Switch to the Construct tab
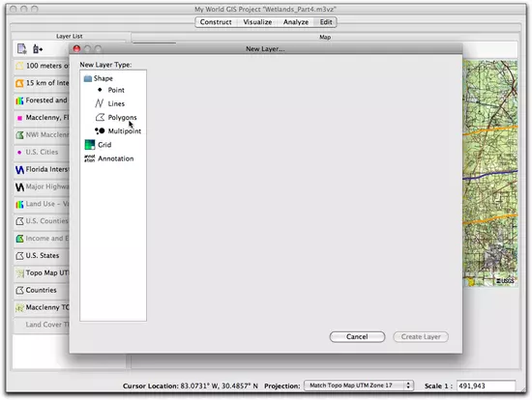The width and height of the screenshot is (532, 400). [x=216, y=22]
